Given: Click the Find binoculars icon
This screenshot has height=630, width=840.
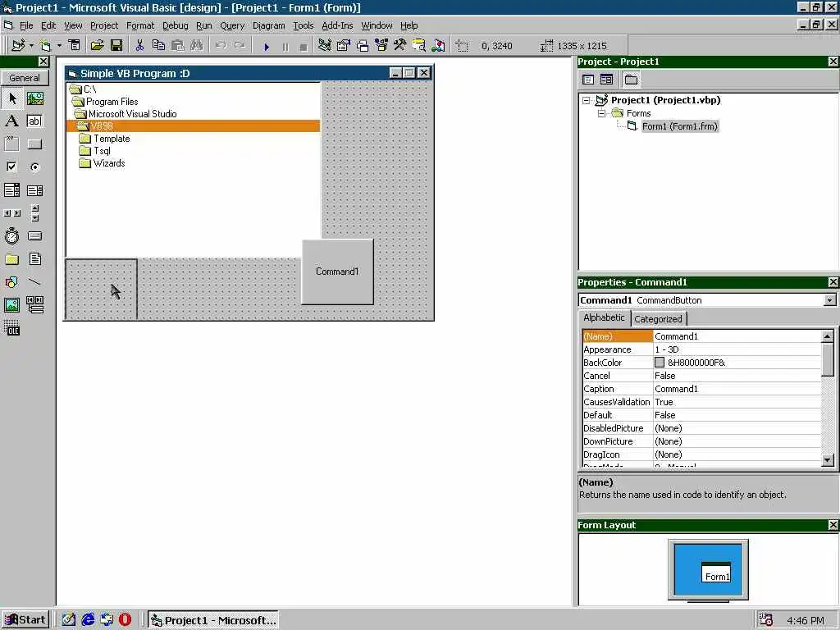Looking at the screenshot, I should 197,46.
